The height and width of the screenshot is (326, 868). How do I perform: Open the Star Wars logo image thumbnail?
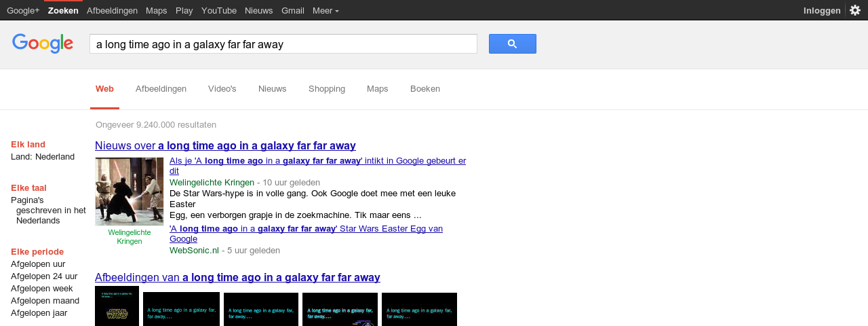point(117,306)
